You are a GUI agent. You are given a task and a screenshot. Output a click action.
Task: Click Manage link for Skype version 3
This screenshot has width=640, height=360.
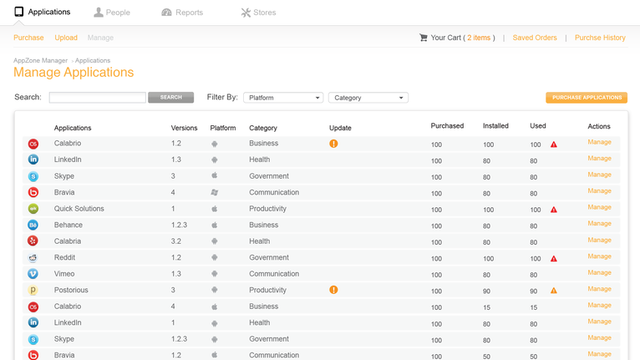point(599,175)
